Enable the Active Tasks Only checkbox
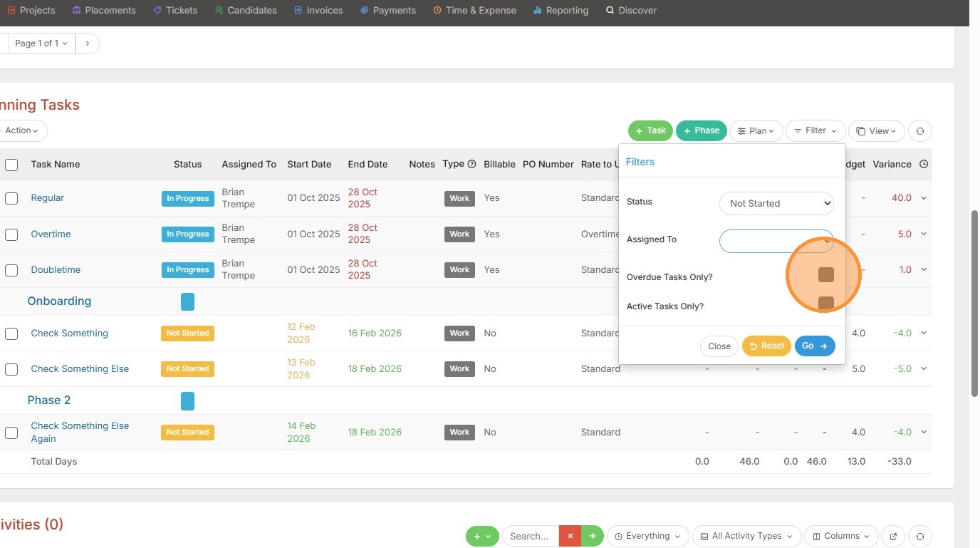 [826, 304]
